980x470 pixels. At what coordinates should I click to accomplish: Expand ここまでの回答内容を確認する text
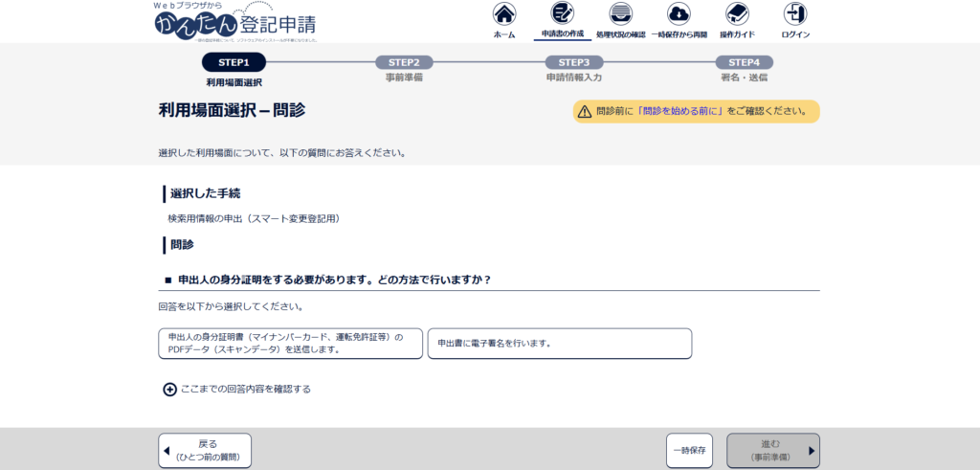pyautogui.click(x=246, y=390)
